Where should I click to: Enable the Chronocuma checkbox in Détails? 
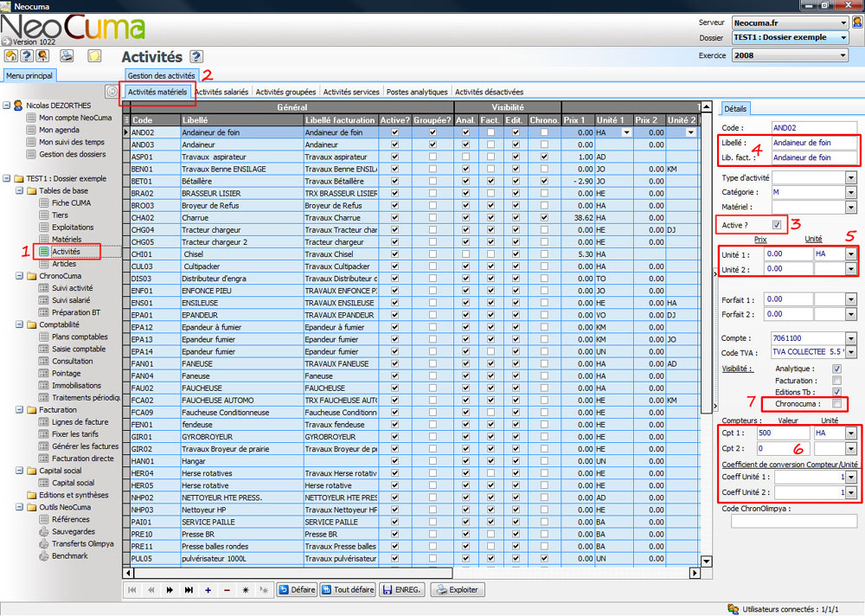coord(836,403)
